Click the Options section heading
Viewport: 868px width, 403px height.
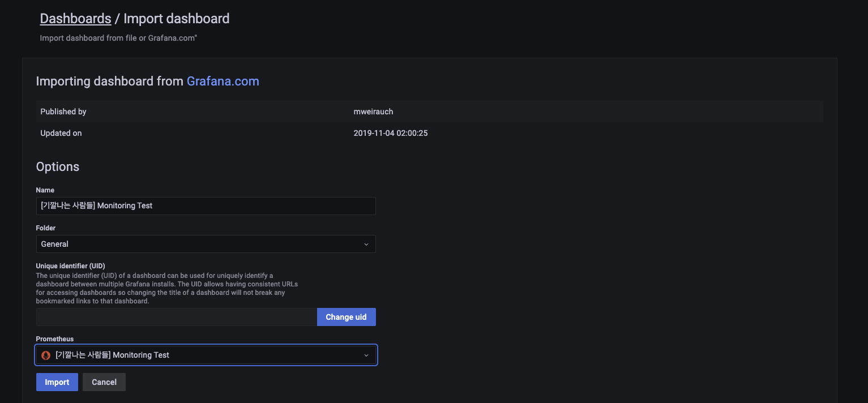click(x=58, y=166)
